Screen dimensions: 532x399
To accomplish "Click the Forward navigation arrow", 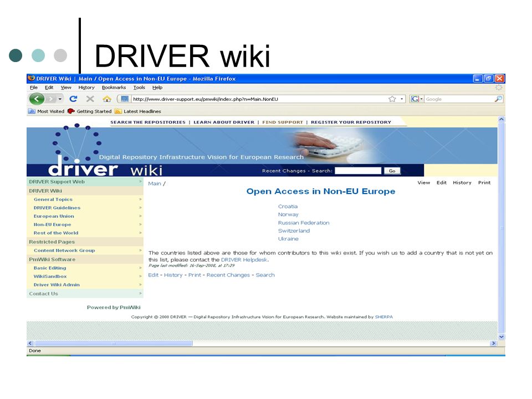I will pyautogui.click(x=51, y=99).
